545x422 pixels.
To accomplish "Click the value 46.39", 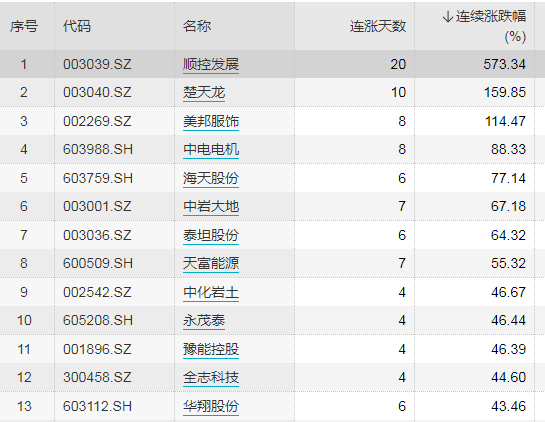I will coord(509,349).
